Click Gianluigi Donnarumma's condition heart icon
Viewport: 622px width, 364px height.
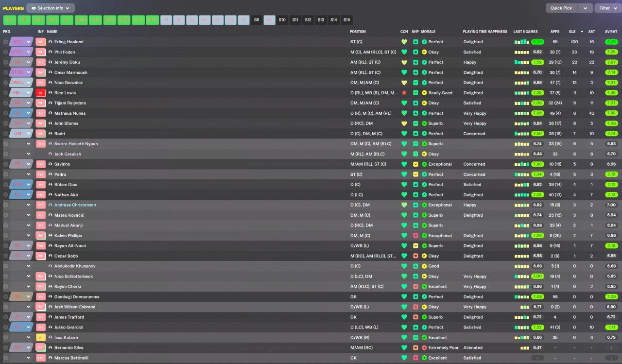point(404,297)
